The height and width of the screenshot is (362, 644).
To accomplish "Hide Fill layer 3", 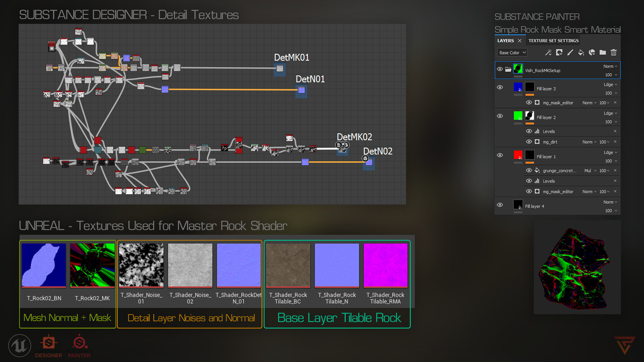I will coord(500,87).
